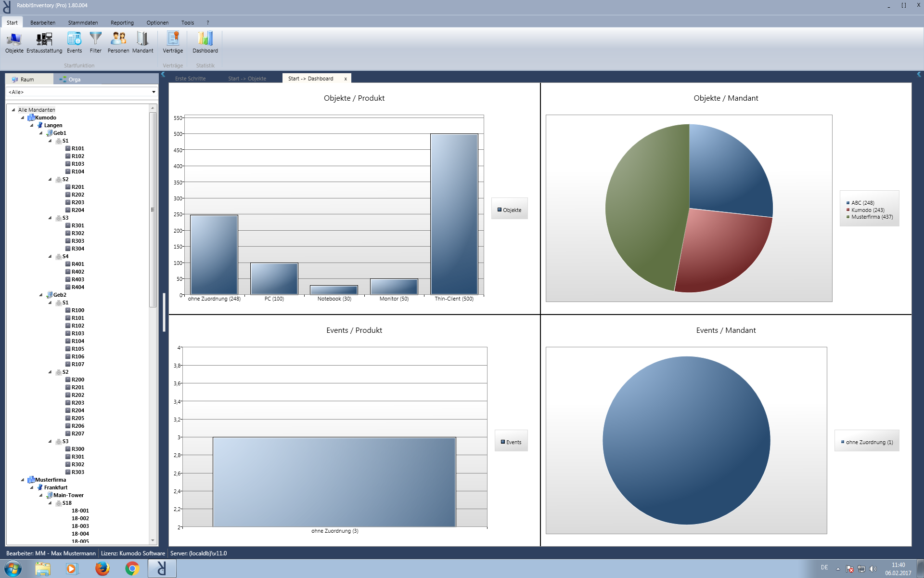Toggle the Objekte series in the bar chart legend
This screenshot has width=924, height=578.
tap(509, 209)
